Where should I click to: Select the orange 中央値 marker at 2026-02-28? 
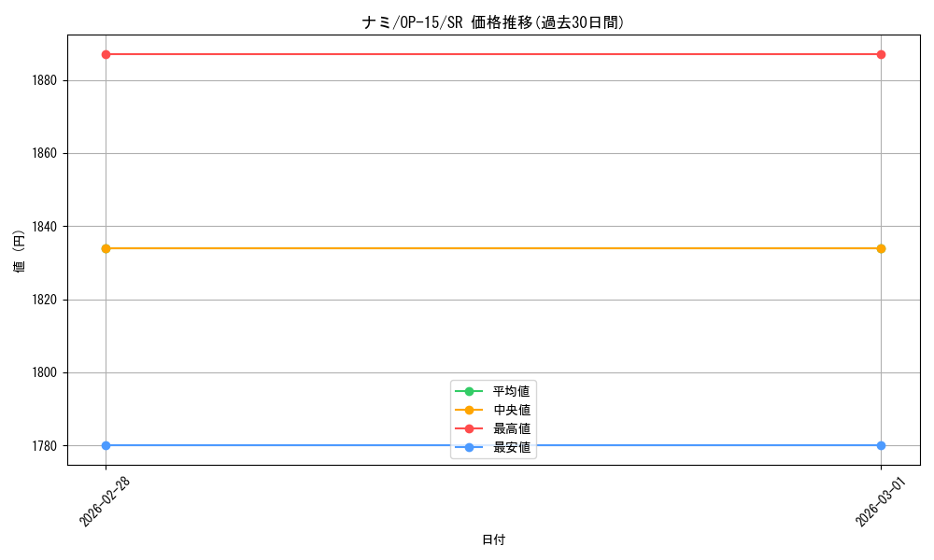105,248
